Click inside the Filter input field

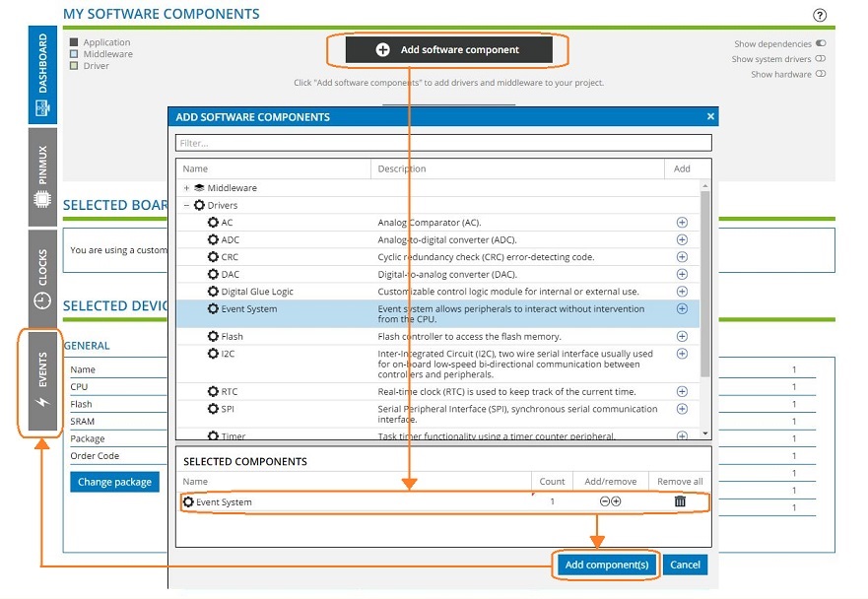(443, 142)
